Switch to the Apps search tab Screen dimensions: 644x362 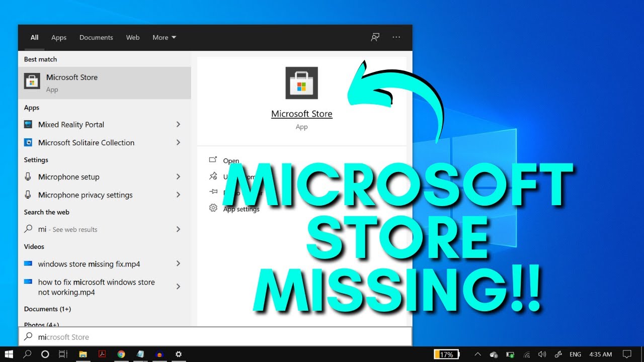59,37
